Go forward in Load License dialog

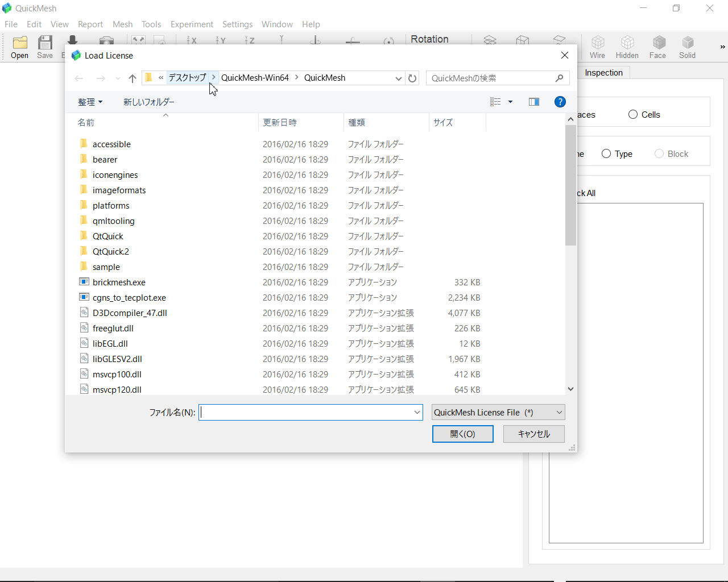[x=101, y=78]
